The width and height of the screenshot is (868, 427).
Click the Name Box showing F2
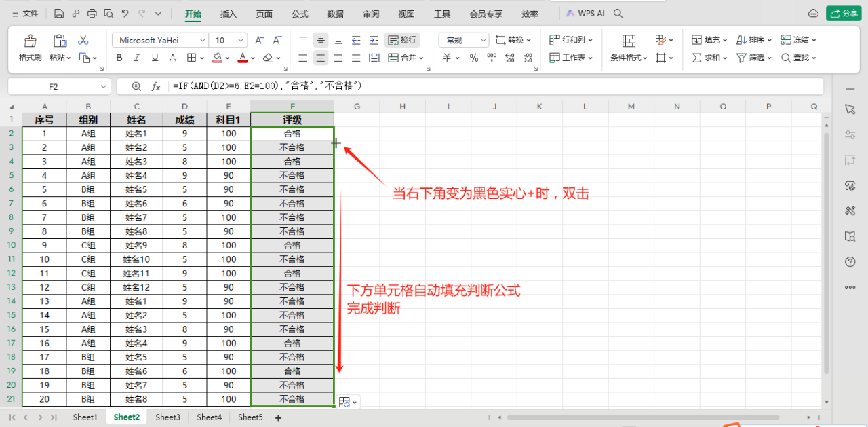click(54, 86)
